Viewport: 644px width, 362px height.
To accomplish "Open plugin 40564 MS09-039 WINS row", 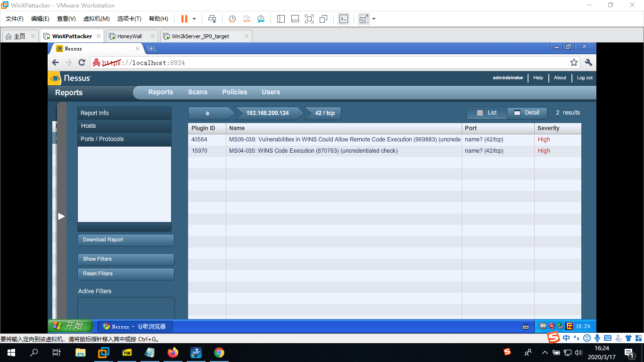I will [x=385, y=140].
